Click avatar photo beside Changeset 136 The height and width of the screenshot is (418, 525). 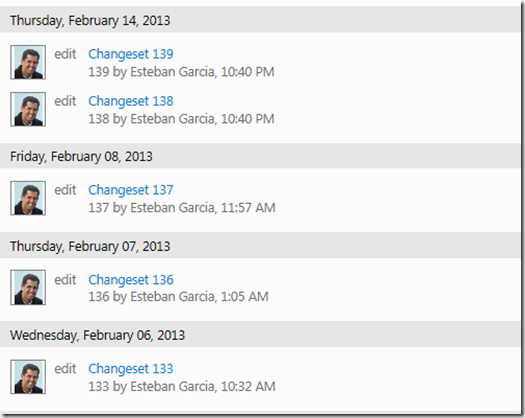pyautogui.click(x=28, y=287)
